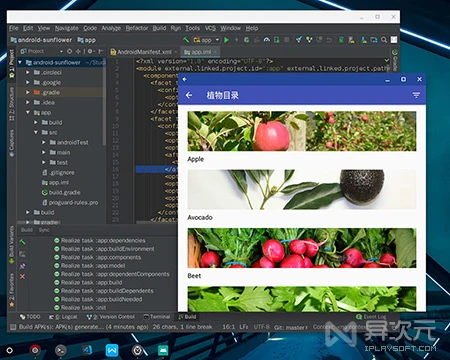450x360 pixels.
Task: Expand the main folder arrow
Action: coord(44,152)
